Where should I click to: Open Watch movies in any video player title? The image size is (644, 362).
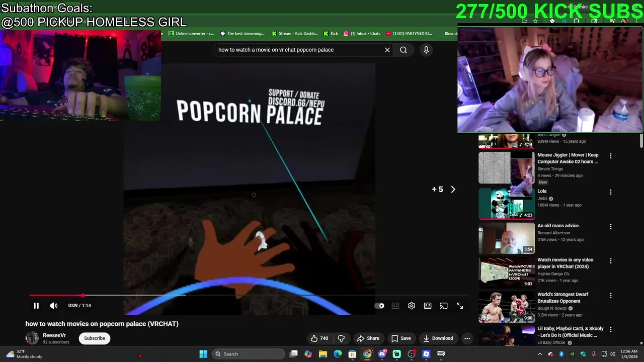coord(566,263)
